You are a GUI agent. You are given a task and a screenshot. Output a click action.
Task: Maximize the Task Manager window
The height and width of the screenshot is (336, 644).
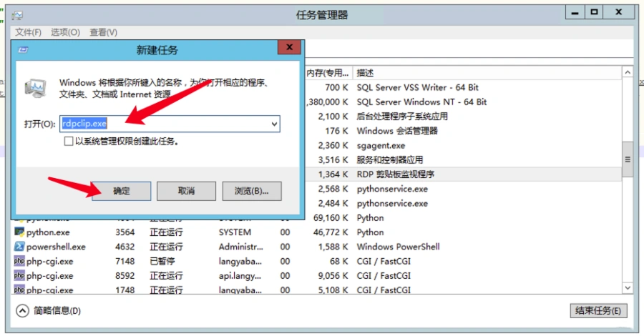(x=594, y=12)
